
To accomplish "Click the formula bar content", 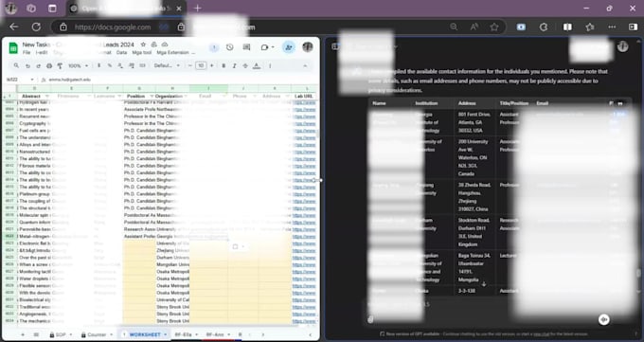I will click(69, 80).
